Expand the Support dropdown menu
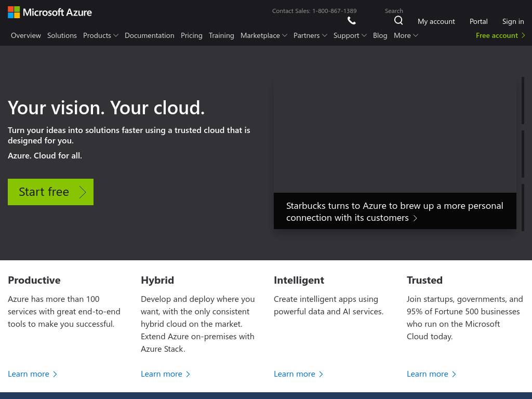Image resolution: width=532 pixels, height=399 pixels. click(x=350, y=35)
